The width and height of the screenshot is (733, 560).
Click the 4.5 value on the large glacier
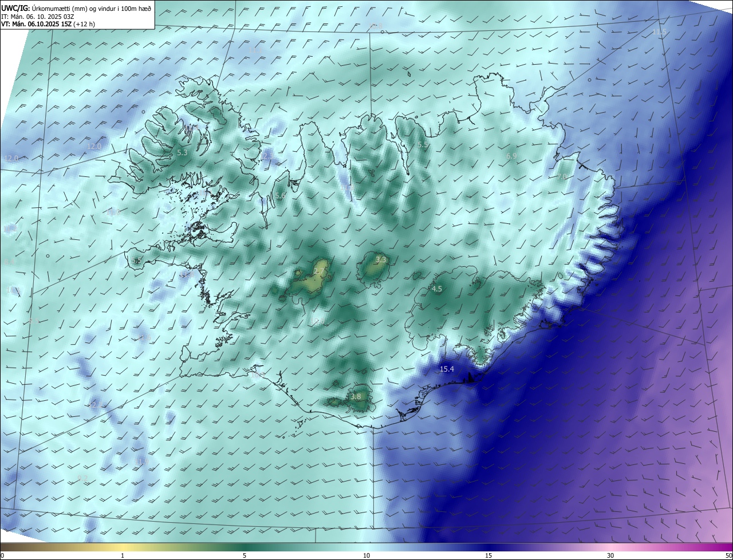pyautogui.click(x=437, y=289)
